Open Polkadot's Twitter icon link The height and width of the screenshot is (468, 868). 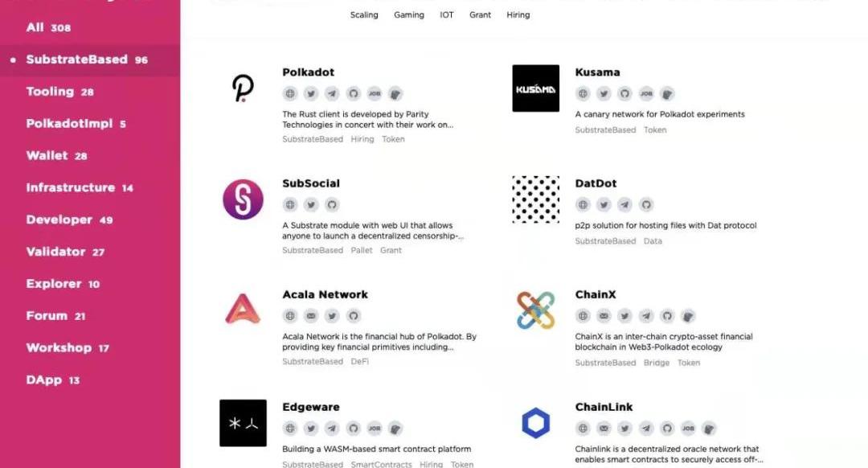(311, 94)
